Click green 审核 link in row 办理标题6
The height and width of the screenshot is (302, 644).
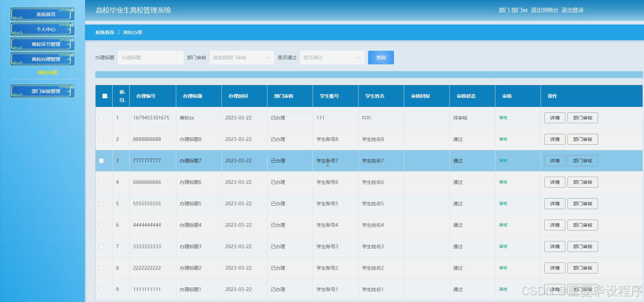click(503, 182)
